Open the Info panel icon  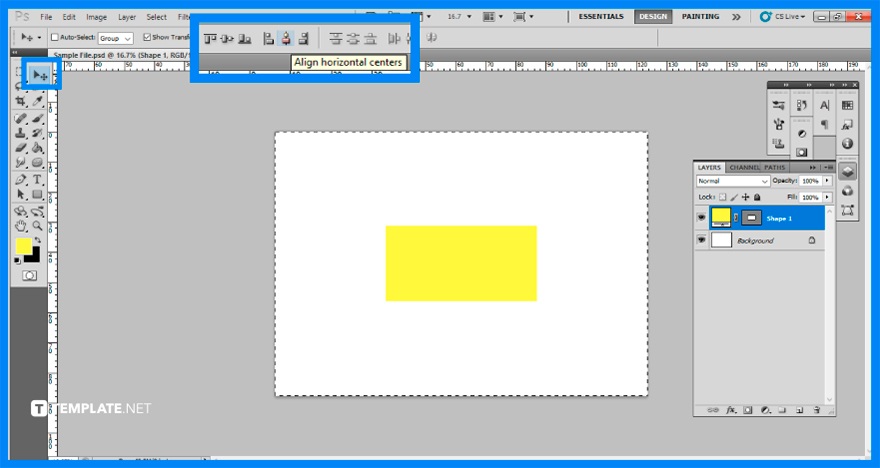847,144
